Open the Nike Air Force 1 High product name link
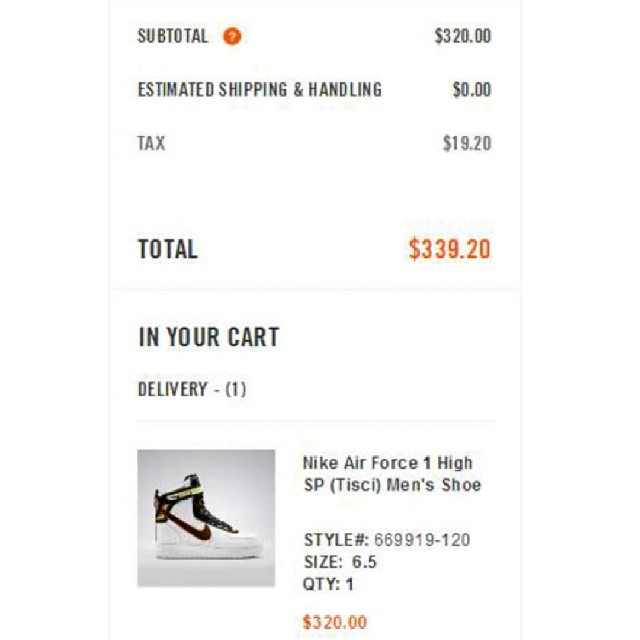This screenshot has width=640, height=640. tap(387, 463)
